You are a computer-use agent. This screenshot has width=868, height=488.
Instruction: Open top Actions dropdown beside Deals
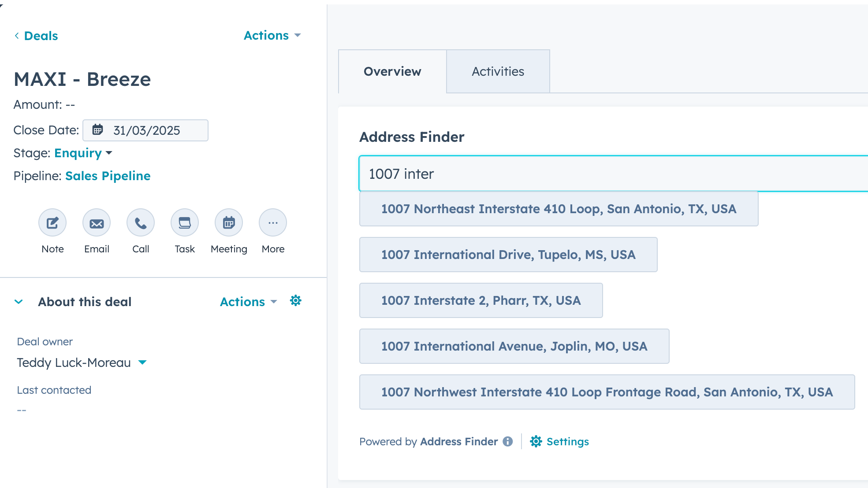tap(272, 35)
